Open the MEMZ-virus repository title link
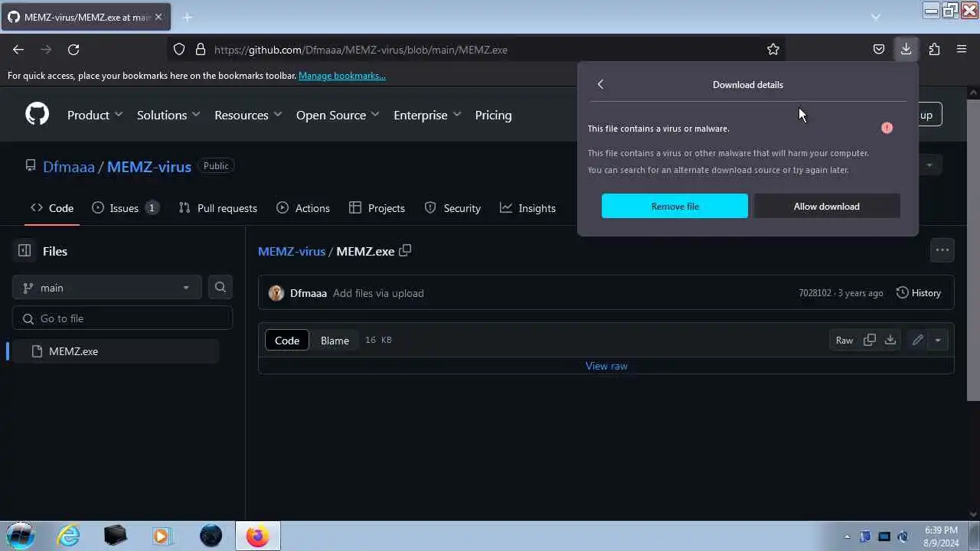Image resolution: width=980 pixels, height=551 pixels. click(149, 166)
